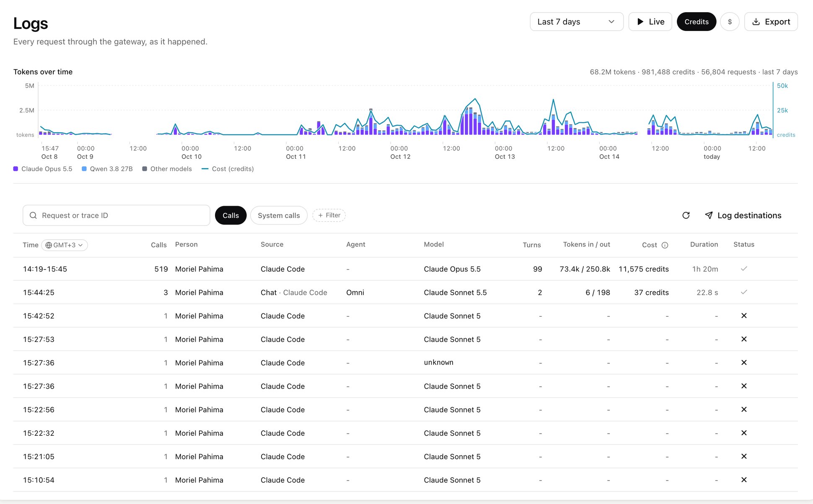Click the failed status X for 15:22:32

pyautogui.click(x=744, y=433)
